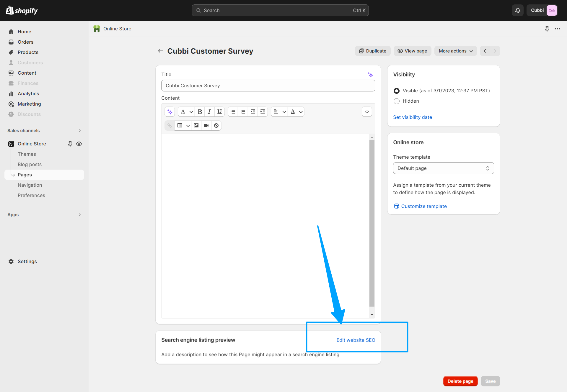The image size is (567, 392).
Task: Click the Online Store eye icon
Action: [x=79, y=144]
